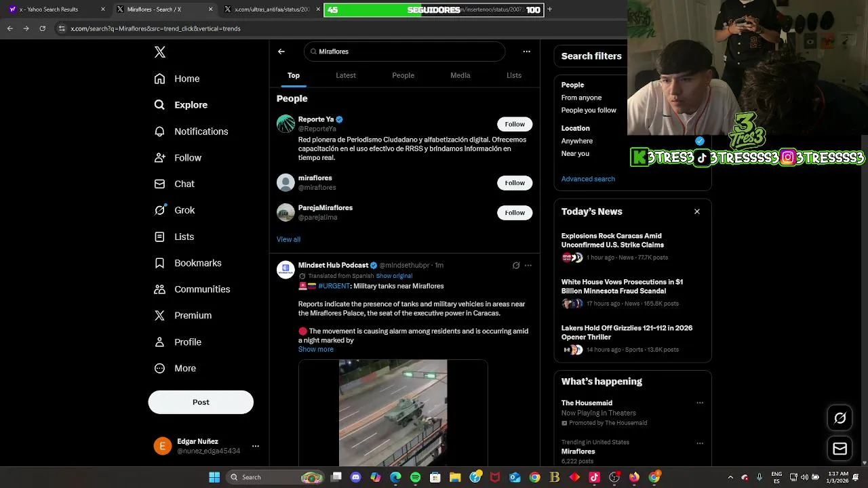The height and width of the screenshot is (488, 868).
Task: Open Discord from the taskbar
Action: [355, 477]
